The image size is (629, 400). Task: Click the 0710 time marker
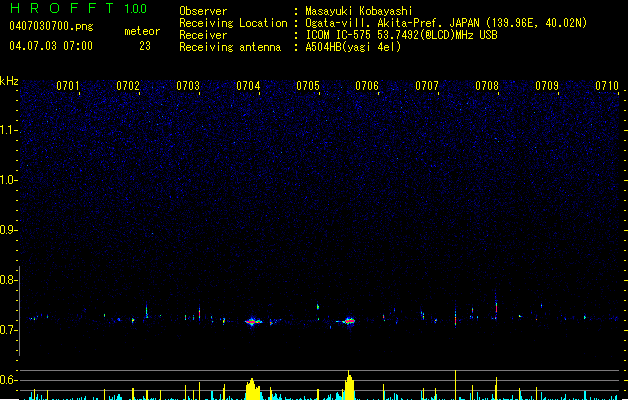click(x=607, y=86)
